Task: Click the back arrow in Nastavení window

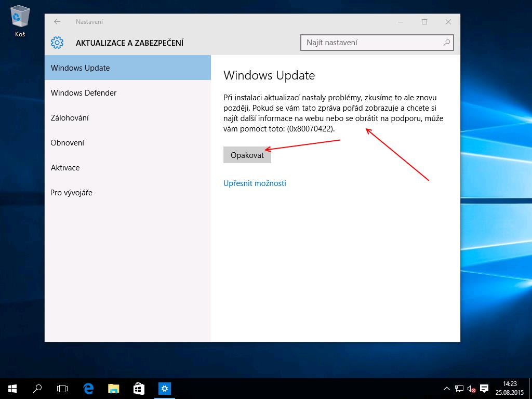Action: point(57,22)
